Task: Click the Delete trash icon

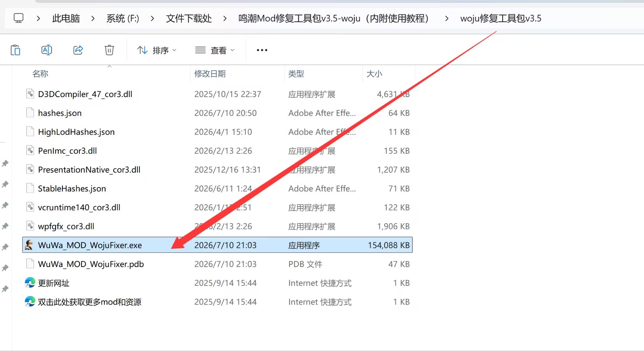Action: coord(109,50)
